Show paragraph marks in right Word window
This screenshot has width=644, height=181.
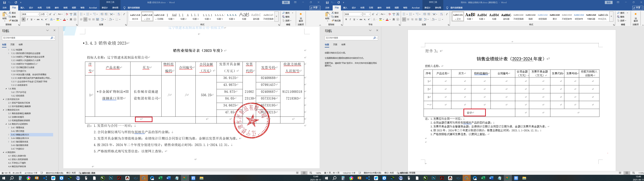coord(447,14)
